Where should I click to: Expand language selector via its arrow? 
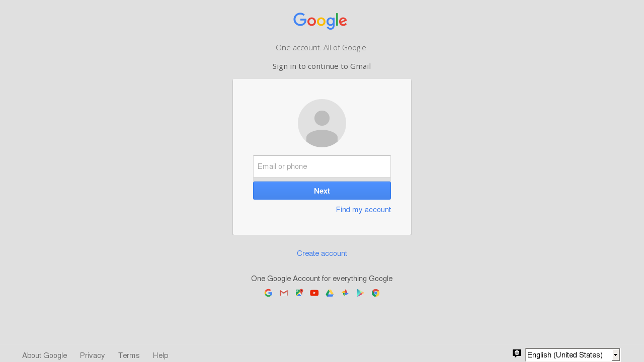pos(615,355)
